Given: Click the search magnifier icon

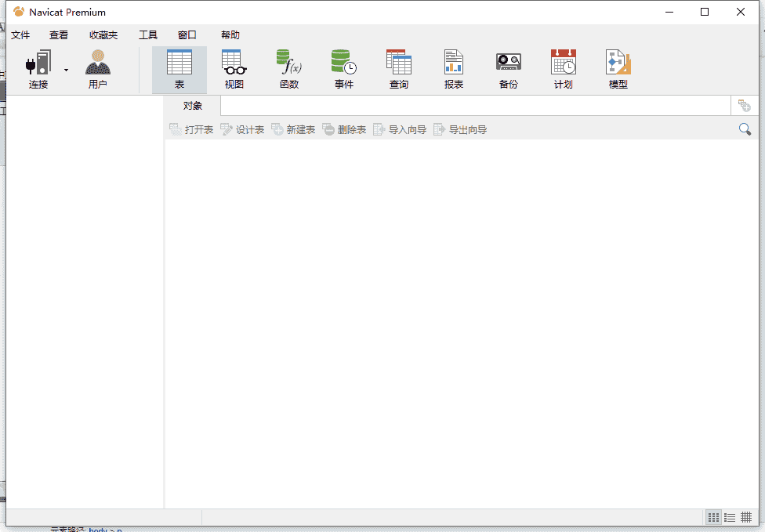Looking at the screenshot, I should [x=745, y=129].
